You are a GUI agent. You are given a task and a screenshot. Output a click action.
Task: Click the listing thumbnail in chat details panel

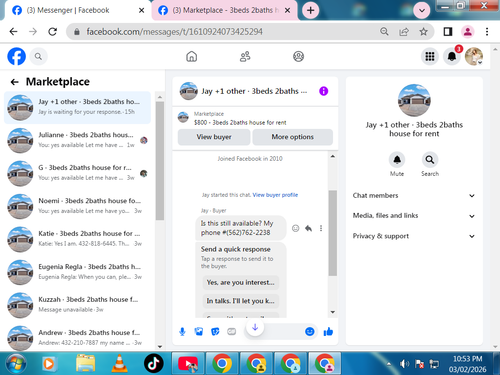(414, 100)
